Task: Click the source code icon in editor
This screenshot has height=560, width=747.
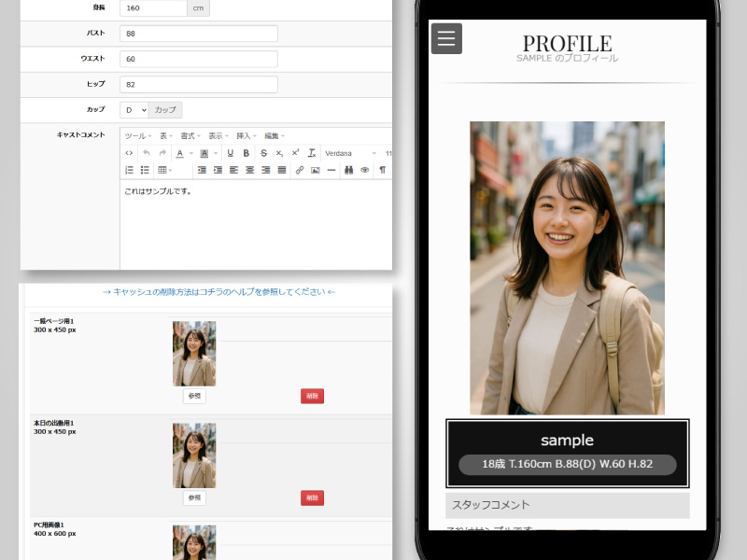Action: (x=130, y=153)
